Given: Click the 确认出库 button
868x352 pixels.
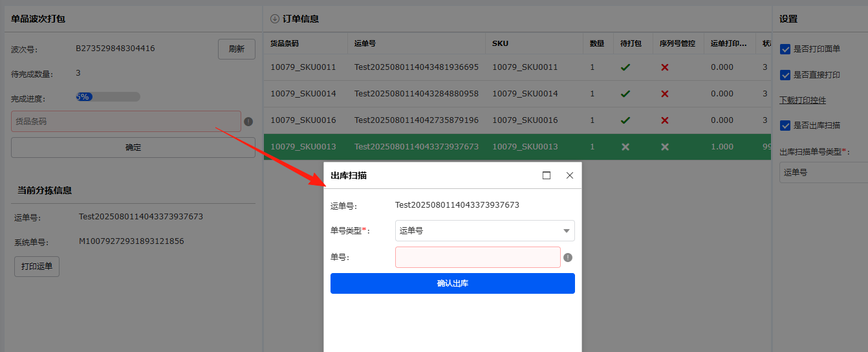Looking at the screenshot, I should [452, 283].
